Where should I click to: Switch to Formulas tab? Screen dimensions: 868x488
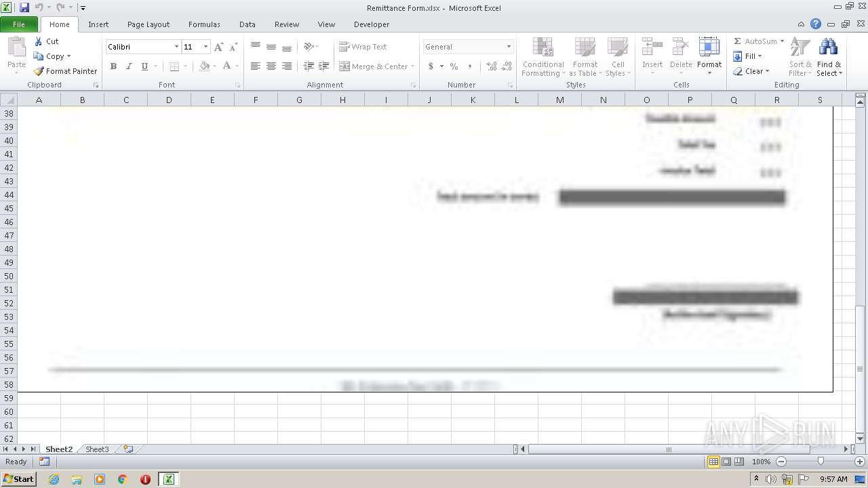coord(204,24)
